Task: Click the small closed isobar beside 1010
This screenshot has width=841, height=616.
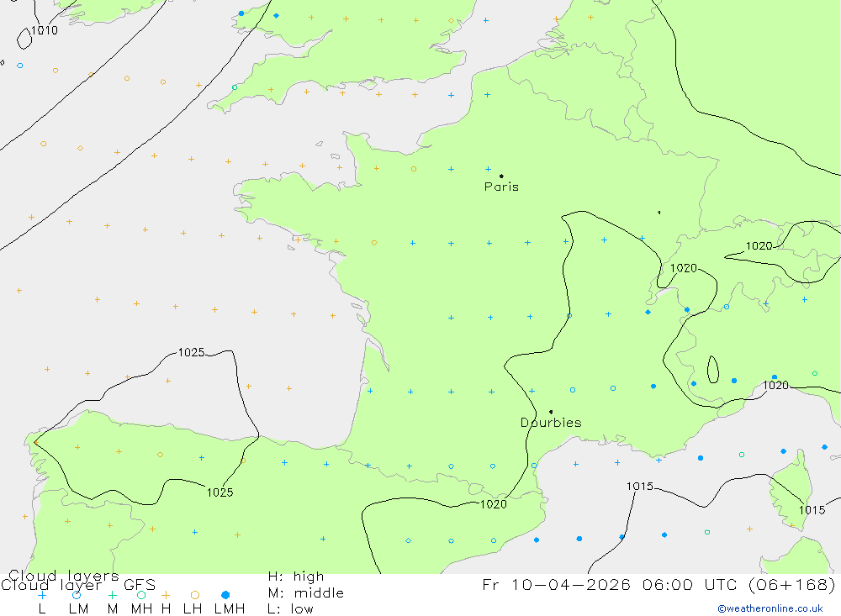Action: pyautogui.click(x=24, y=39)
